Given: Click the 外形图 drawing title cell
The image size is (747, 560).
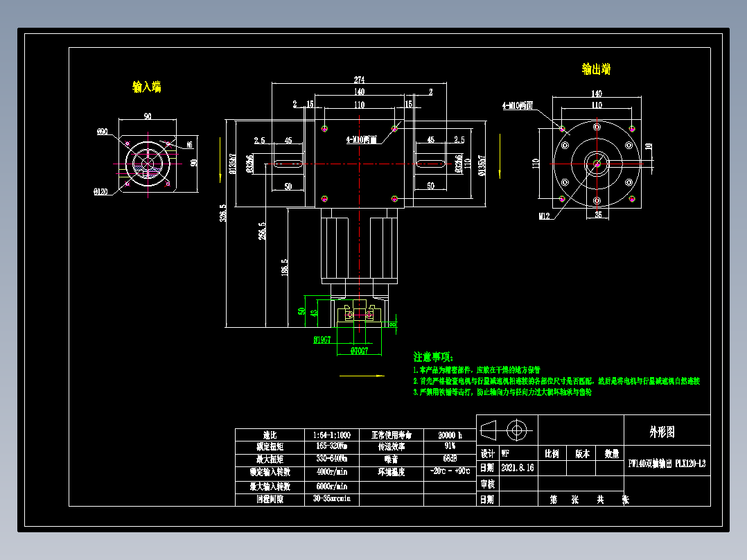Looking at the screenshot, I should (664, 432).
